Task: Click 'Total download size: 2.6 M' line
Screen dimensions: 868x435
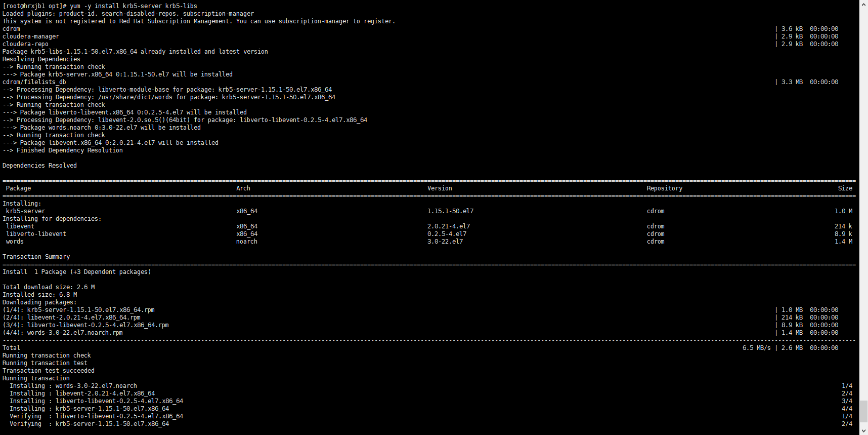Action: 49,287
